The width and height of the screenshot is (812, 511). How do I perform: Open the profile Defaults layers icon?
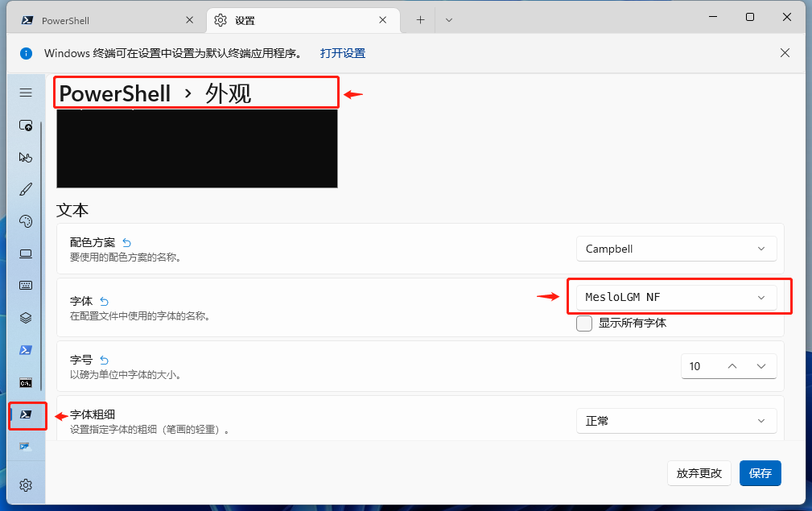[26, 318]
